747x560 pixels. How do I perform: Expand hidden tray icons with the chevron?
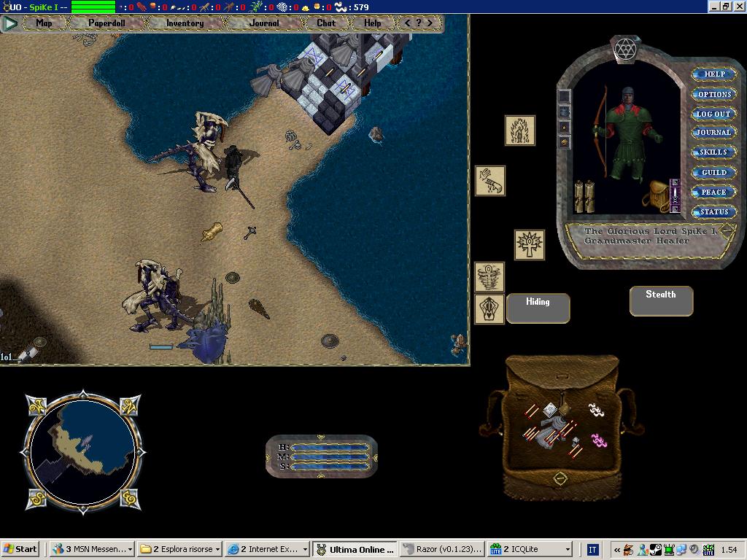pyautogui.click(x=616, y=550)
